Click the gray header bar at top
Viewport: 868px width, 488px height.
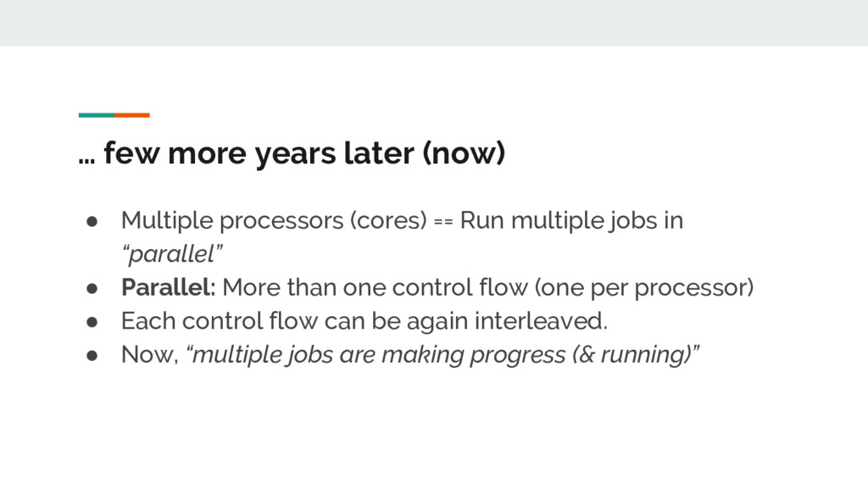[x=434, y=23]
